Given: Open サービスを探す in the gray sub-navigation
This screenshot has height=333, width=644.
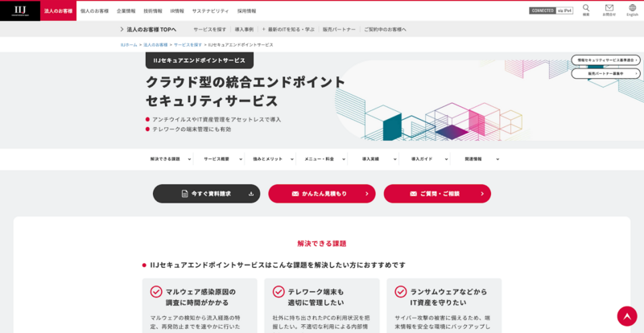Looking at the screenshot, I should [209, 30].
